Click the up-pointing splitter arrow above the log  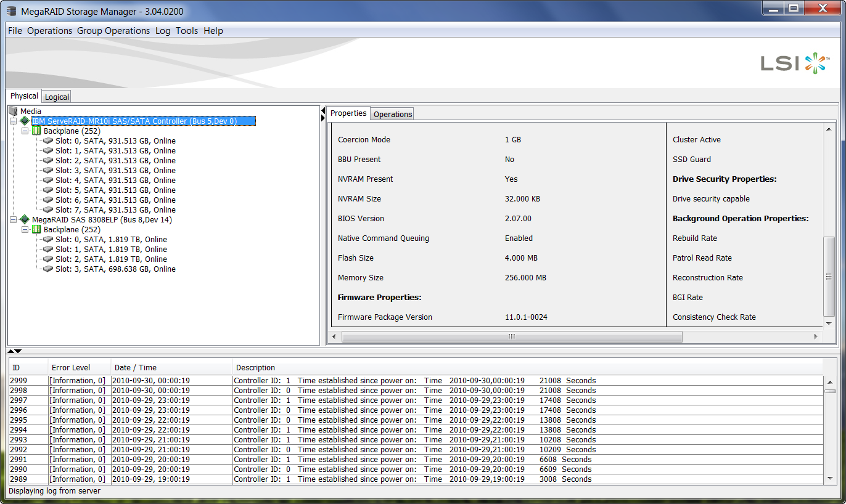coord(10,351)
